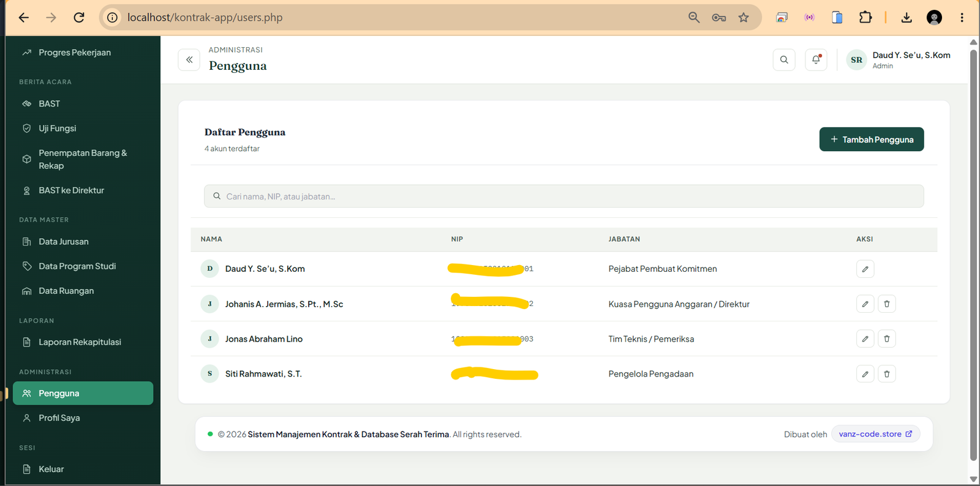Click the browser zoom magnifier icon
This screenshot has width=980, height=486.
coord(693,17)
